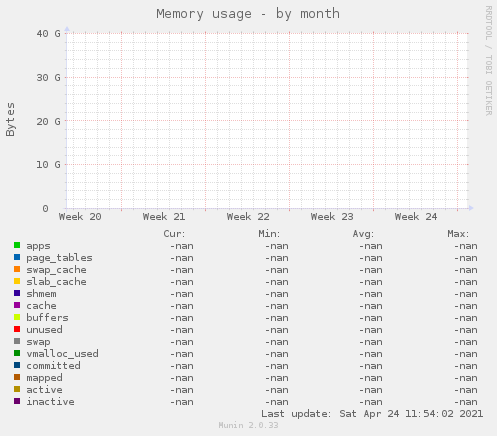Click the shmem row Max '-nan' value
This screenshot has width=497, height=436.
point(466,294)
